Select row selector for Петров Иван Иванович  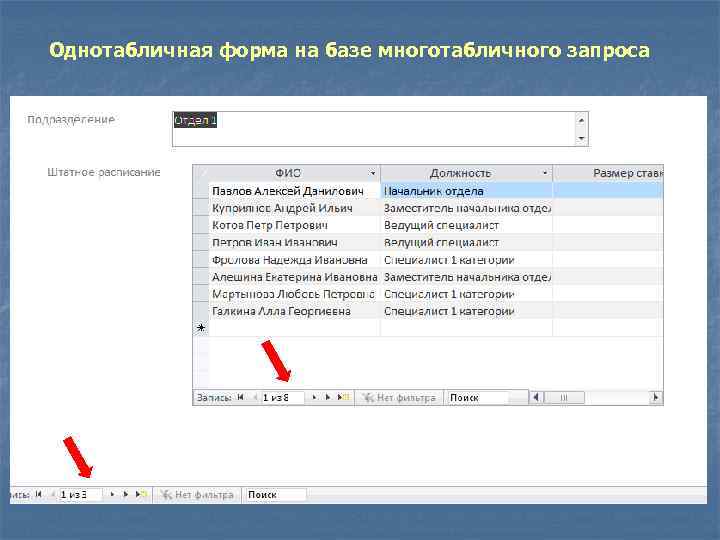[x=201, y=242]
